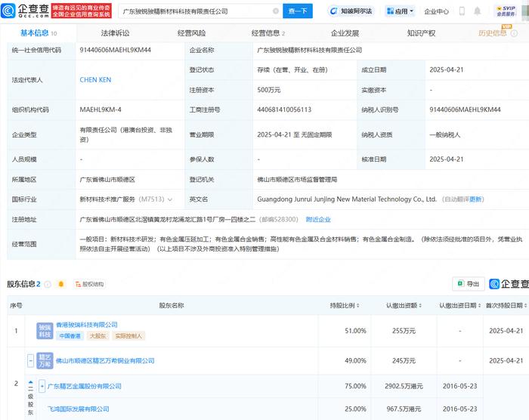Select 工商注册号 value 440681410056113
The image size is (529, 420).
tap(284, 110)
